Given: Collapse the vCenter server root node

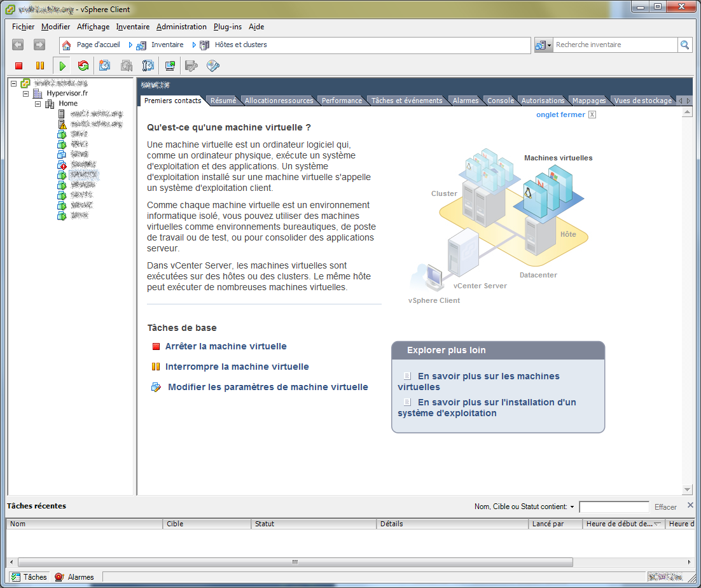Looking at the screenshot, I should [x=14, y=83].
